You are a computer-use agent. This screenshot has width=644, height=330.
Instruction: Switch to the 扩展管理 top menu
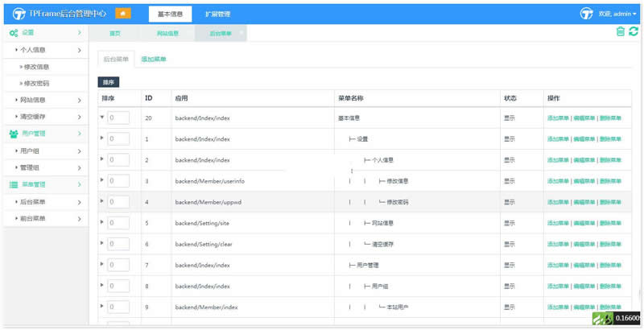click(x=217, y=14)
